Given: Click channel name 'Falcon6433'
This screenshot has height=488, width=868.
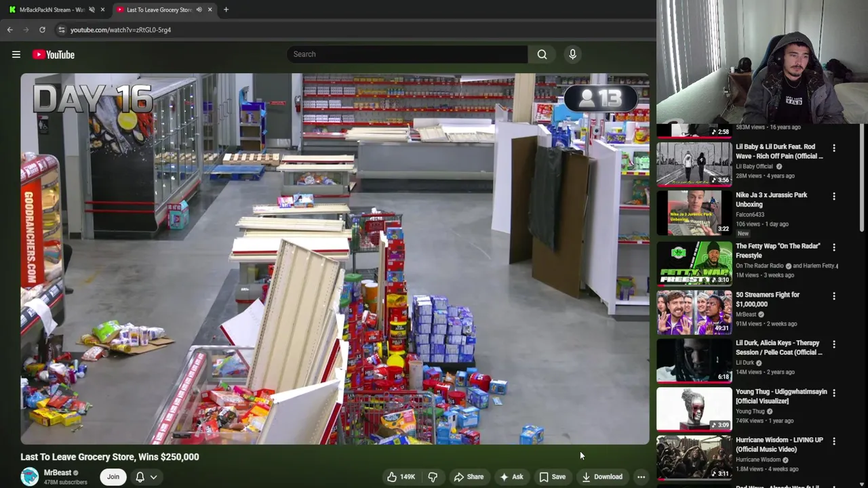Looking at the screenshot, I should pyautogui.click(x=750, y=215).
